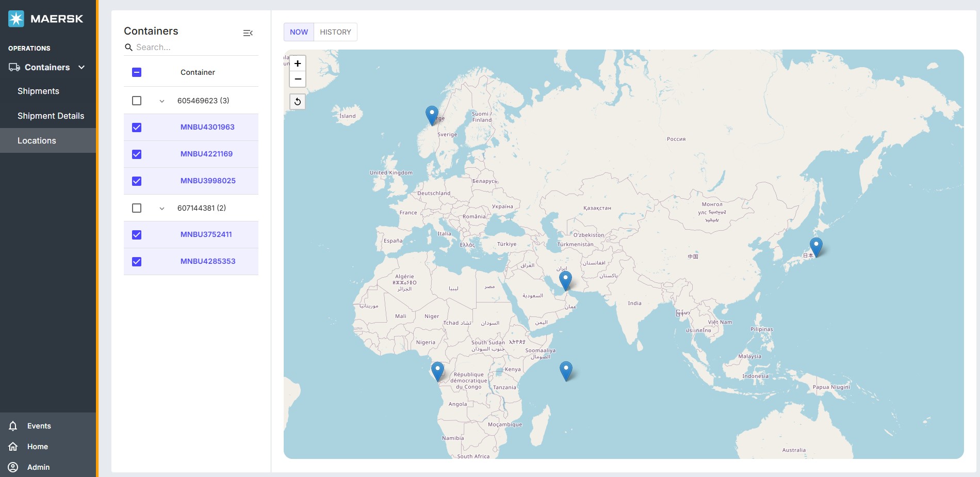The image size is (980, 477).
Task: Open container link MNBU4221169
Action: click(206, 154)
